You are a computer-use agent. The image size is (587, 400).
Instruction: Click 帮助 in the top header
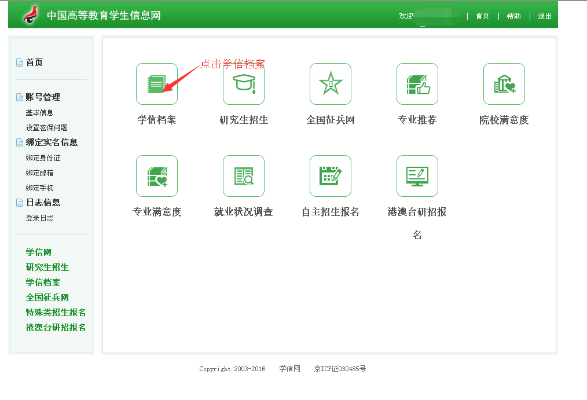[514, 16]
